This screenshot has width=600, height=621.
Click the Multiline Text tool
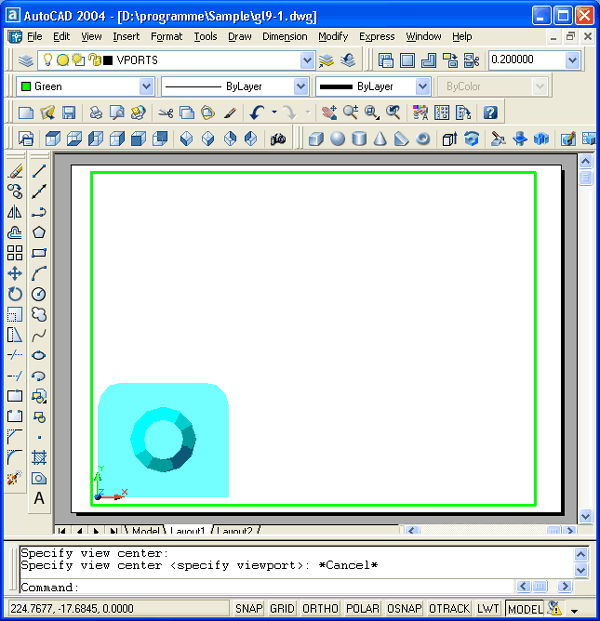[x=39, y=498]
